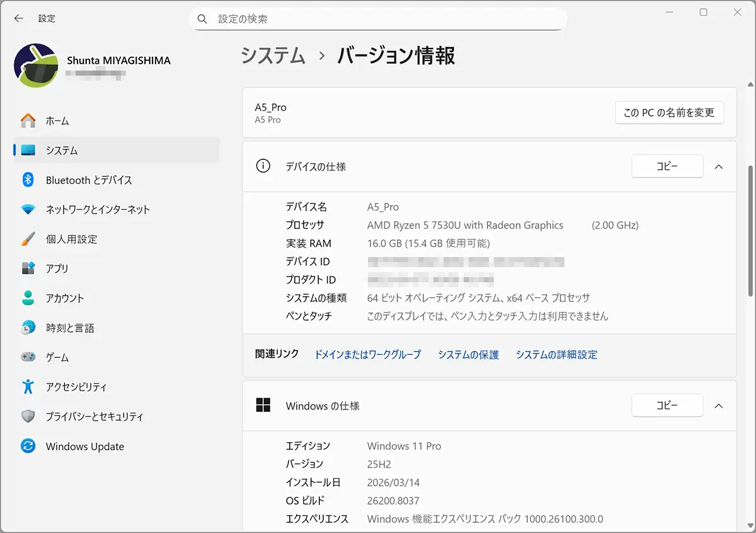This screenshot has width=756, height=533.
Task: Click the Home house icon in sidebar
Action: tap(28, 121)
